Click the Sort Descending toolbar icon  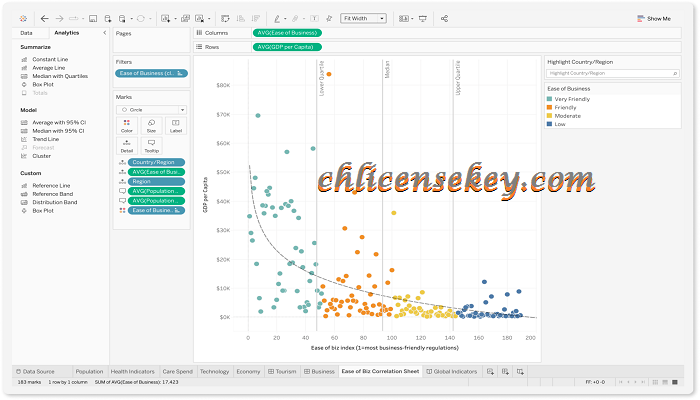[256, 19]
